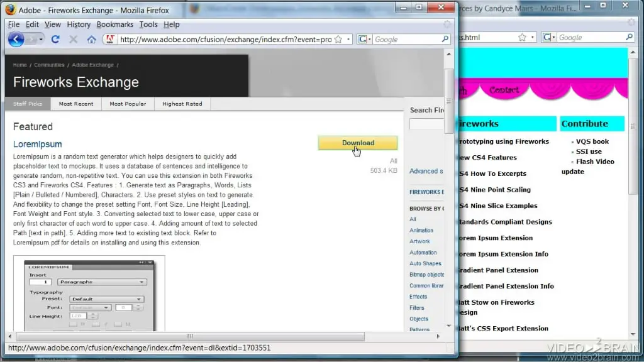The image size is (644, 362).
Task: Click horizontal scrollbar right arrow in Adobe window
Action: tap(438, 337)
